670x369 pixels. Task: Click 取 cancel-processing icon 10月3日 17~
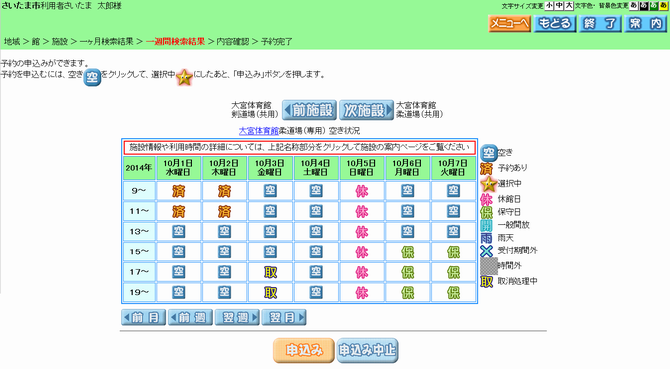point(270,272)
